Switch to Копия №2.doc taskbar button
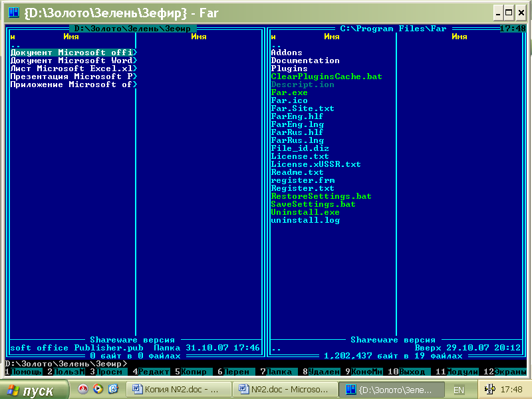 178,389
